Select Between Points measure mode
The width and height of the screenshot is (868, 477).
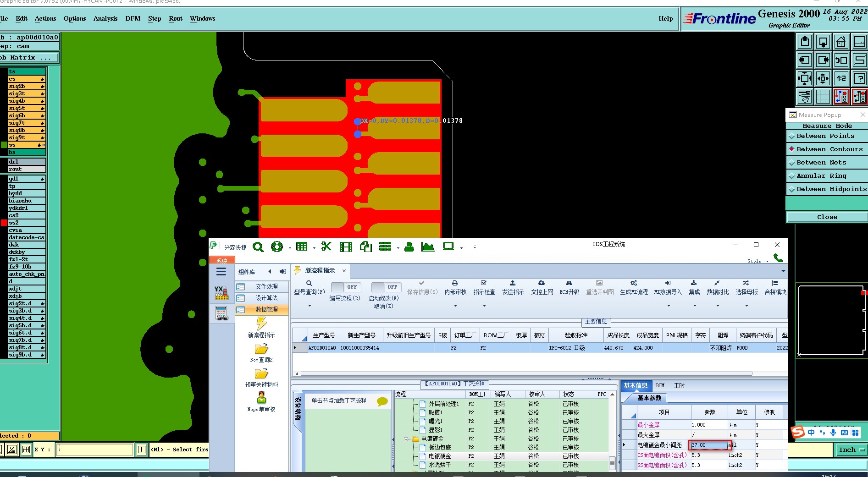827,136
